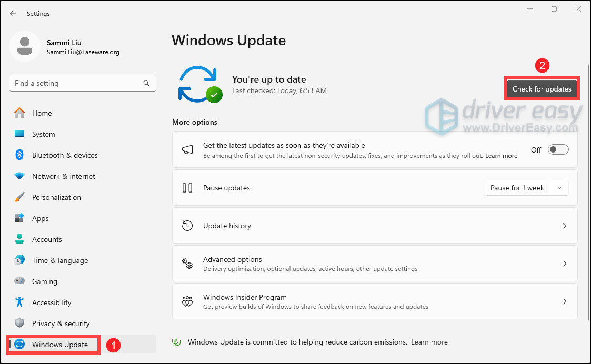Open Update history chevron

[565, 226]
